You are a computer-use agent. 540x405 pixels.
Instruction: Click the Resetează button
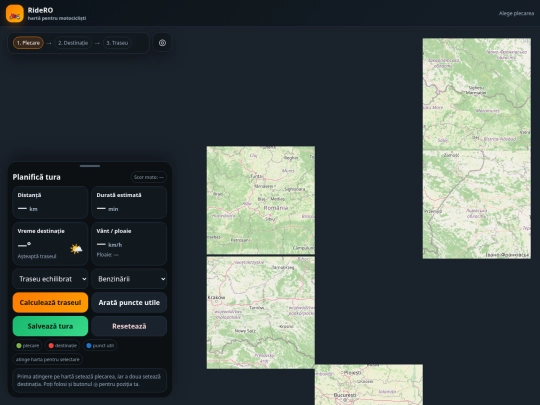[x=129, y=326]
